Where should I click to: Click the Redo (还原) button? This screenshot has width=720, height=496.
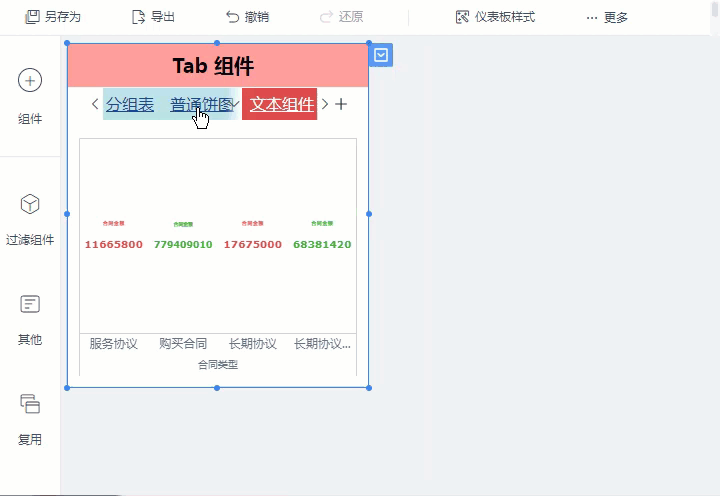[341, 17]
